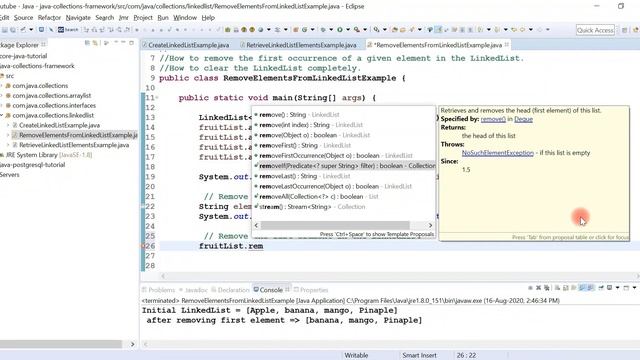This screenshot has width=640, height=360.
Task: Open the NoSuchElementException link
Action: 498,153
